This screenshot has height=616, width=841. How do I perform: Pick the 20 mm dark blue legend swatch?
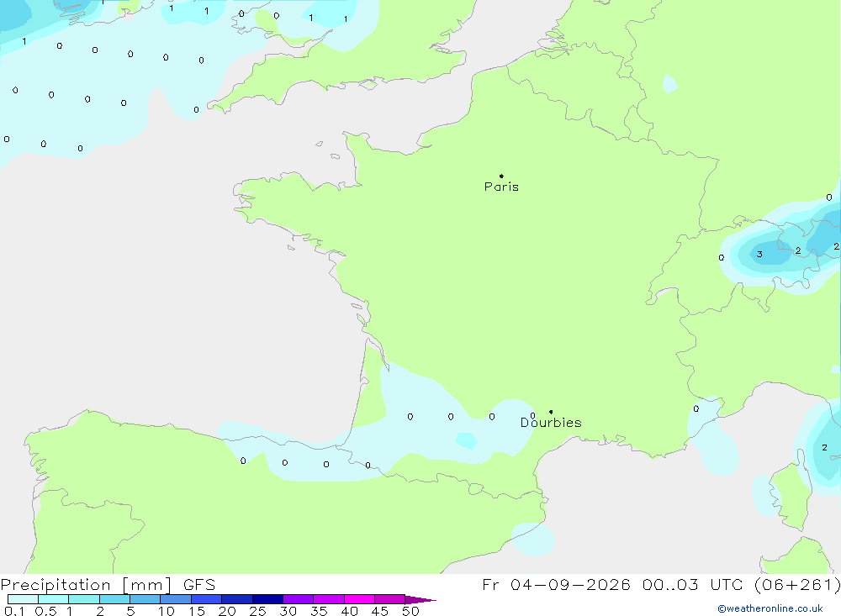(237, 599)
